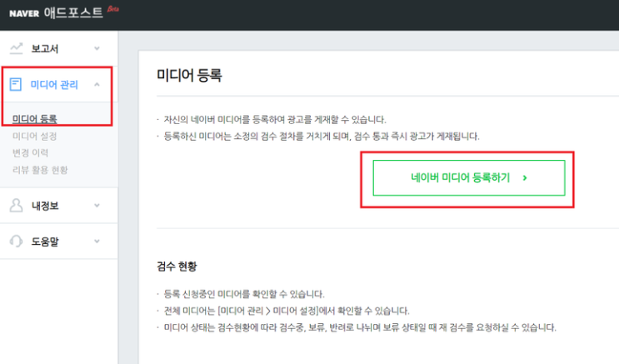Click the line '미디어 상태는 검수현황에 따라 검수중, 보류, 반려로 나뉘며 보류 상태일 때 재 검수를 요청하실 수 있습니다'
619x364 pixels.
[x=360, y=327]
